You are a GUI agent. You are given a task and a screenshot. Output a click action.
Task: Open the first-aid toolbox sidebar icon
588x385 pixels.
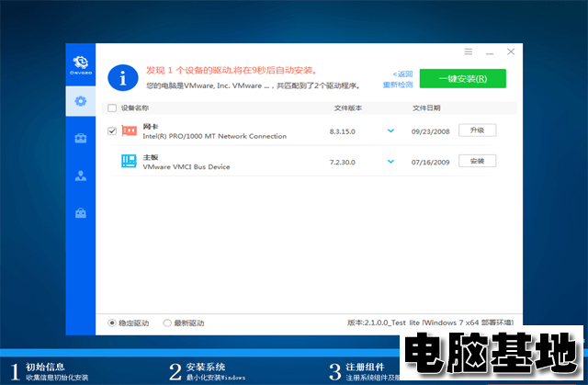point(81,138)
